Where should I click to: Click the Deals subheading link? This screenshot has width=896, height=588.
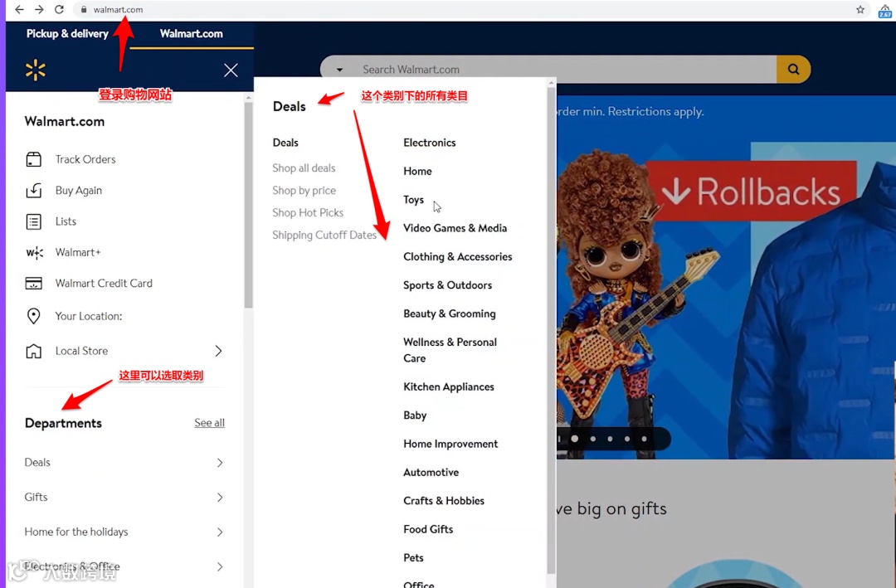285,143
